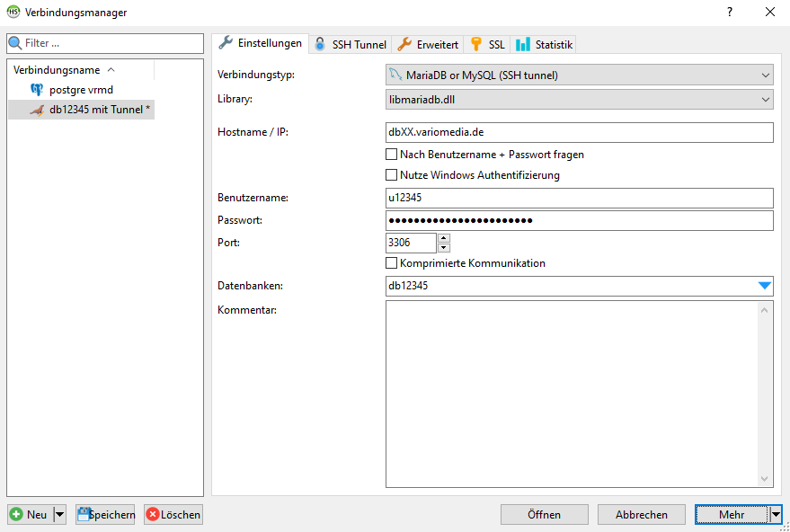
Task: Click the help question mark in title bar
Action: pos(730,12)
